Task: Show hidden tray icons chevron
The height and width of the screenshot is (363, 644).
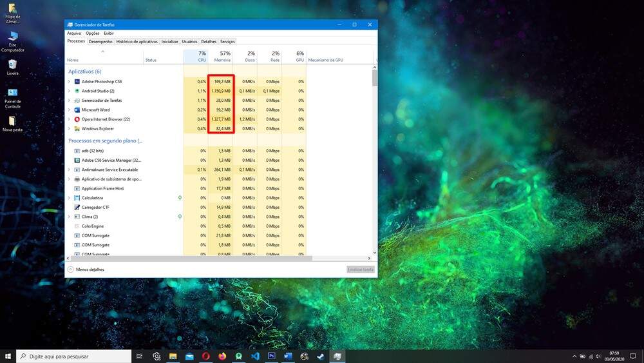Action: (574, 357)
